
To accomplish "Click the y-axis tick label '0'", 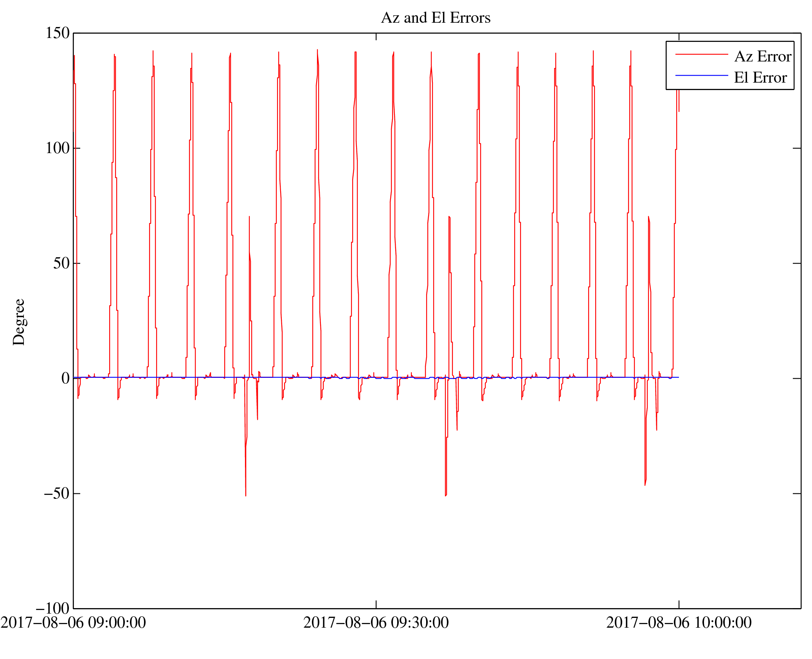I will [x=66, y=378].
